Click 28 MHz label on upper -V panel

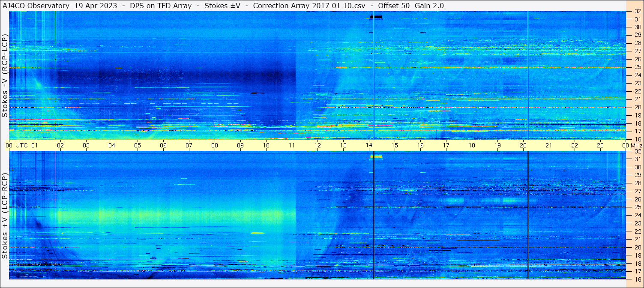(x=638, y=43)
